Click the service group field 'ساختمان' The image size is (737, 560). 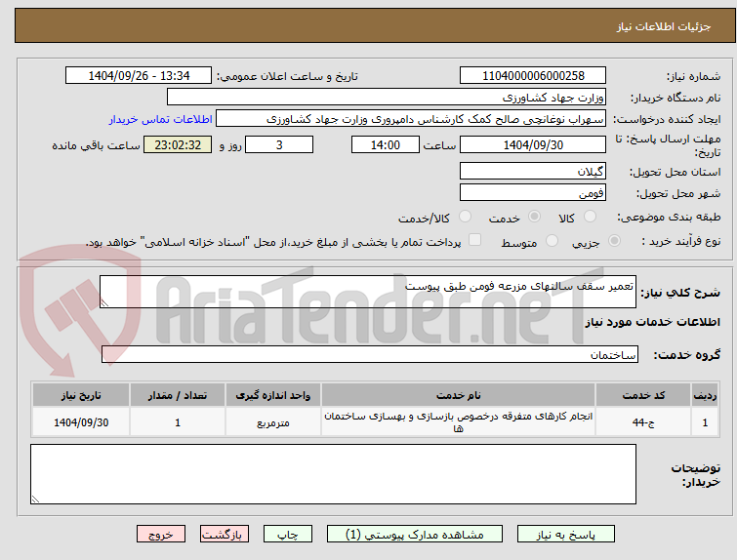coord(370,354)
